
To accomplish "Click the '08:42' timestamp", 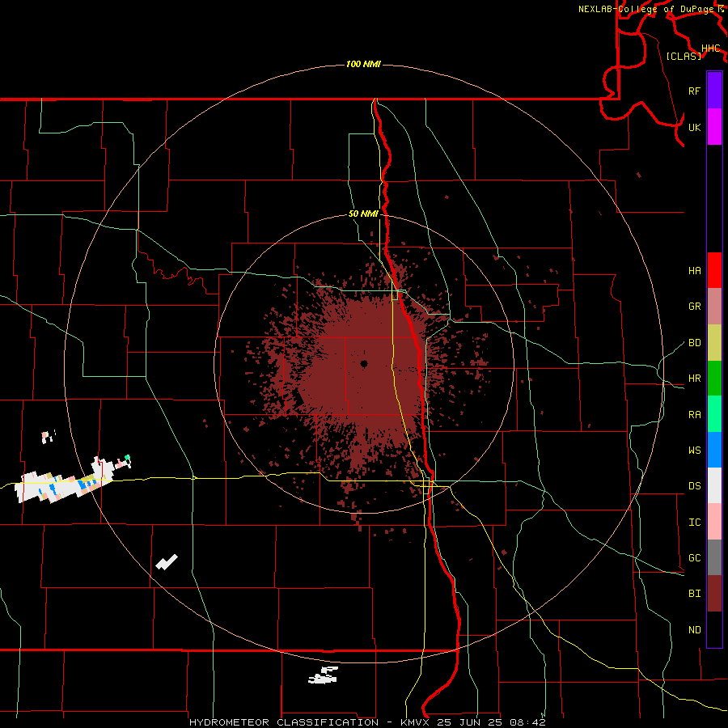I will coord(527,722).
